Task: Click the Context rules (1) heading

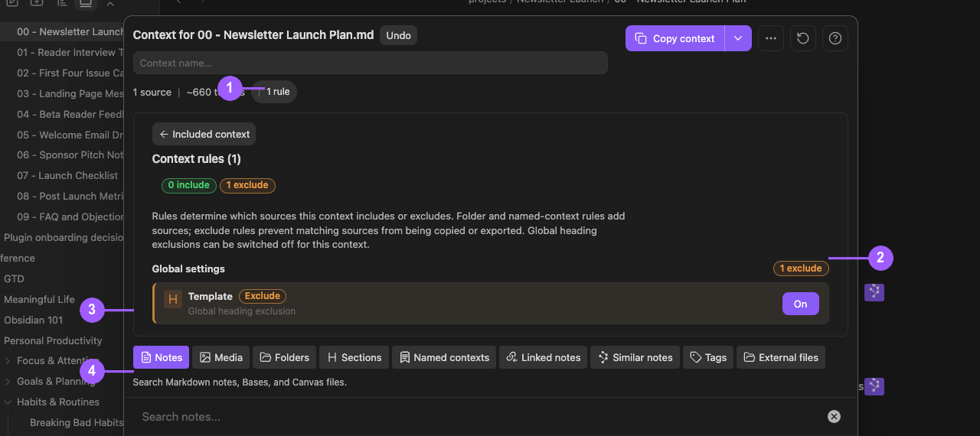Action: 197,159
